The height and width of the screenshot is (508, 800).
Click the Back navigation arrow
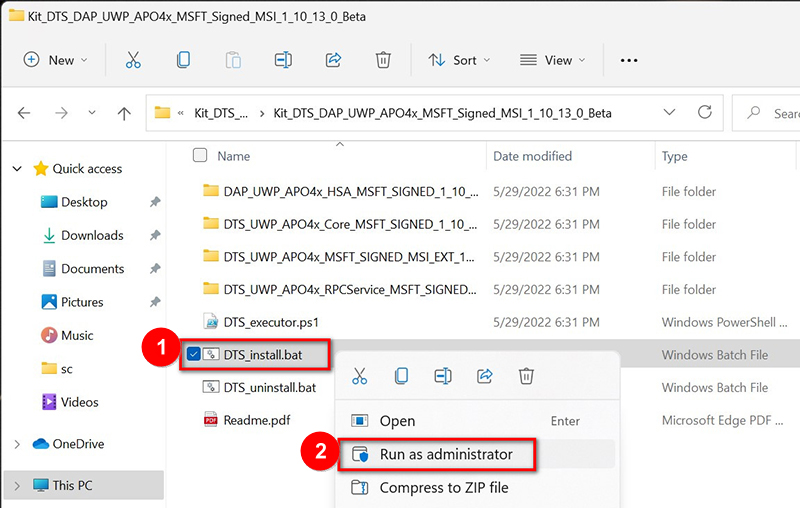(24, 113)
